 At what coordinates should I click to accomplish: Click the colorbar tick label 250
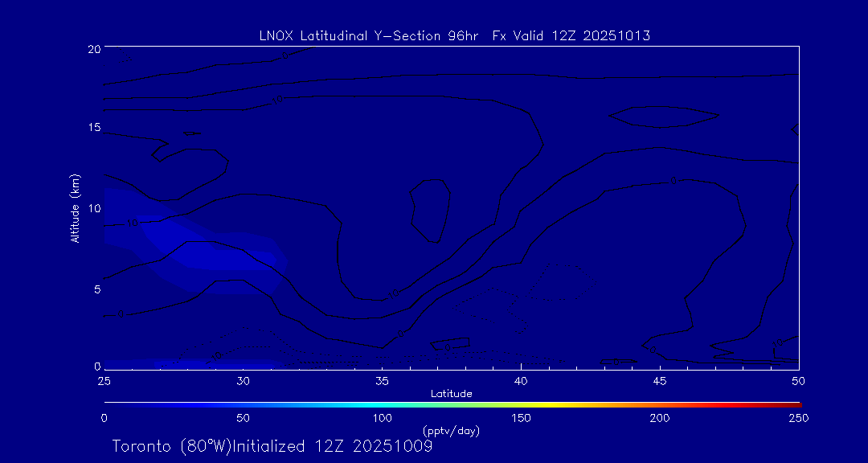(x=798, y=418)
